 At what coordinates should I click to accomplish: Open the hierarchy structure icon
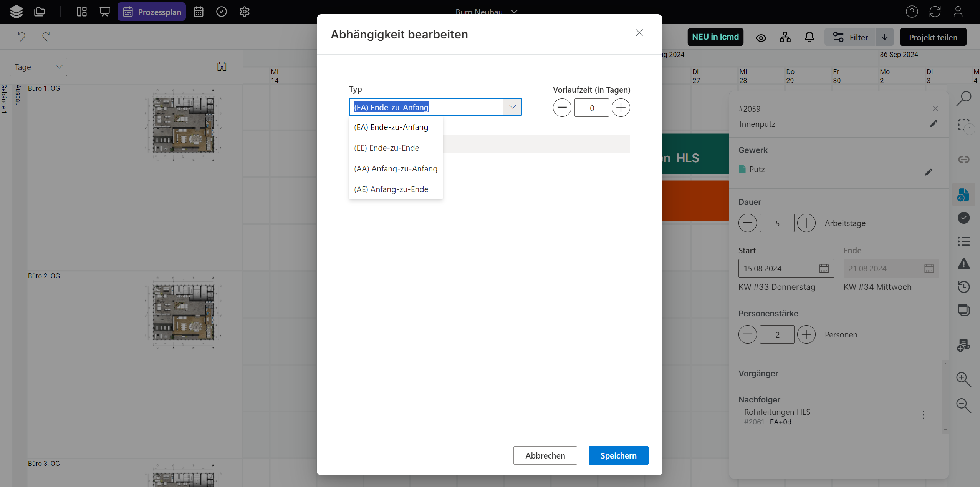click(785, 37)
